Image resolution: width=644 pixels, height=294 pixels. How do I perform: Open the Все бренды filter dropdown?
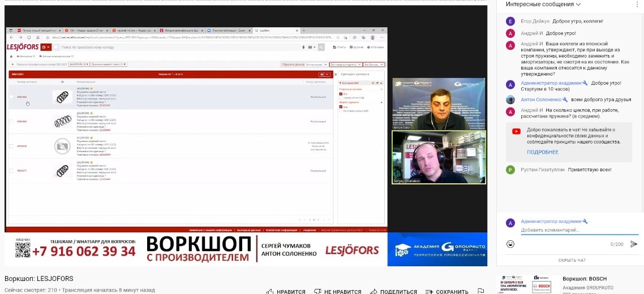[373, 64]
